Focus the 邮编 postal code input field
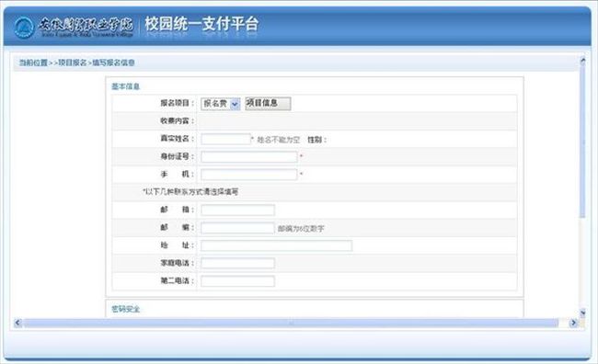Viewport: 598px width, 364px height. point(237,228)
